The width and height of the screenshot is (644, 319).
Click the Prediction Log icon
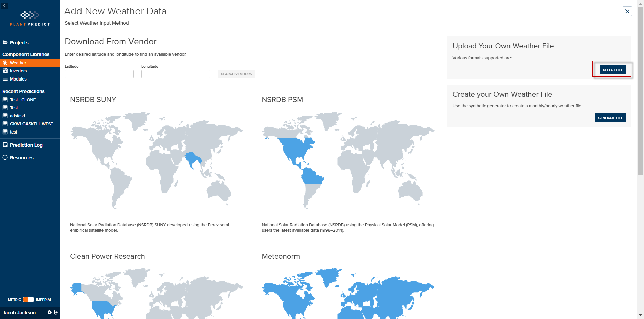tap(5, 145)
